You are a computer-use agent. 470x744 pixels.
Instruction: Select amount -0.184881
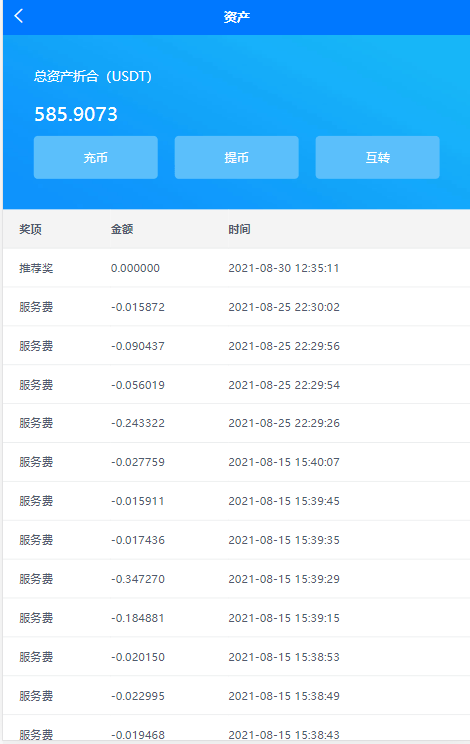coord(138,618)
